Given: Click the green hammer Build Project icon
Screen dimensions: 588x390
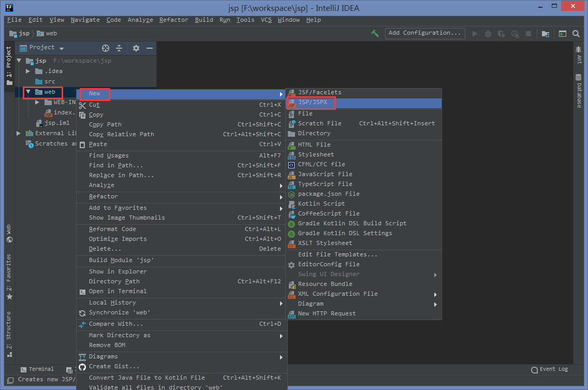Looking at the screenshot, I should tap(375, 34).
